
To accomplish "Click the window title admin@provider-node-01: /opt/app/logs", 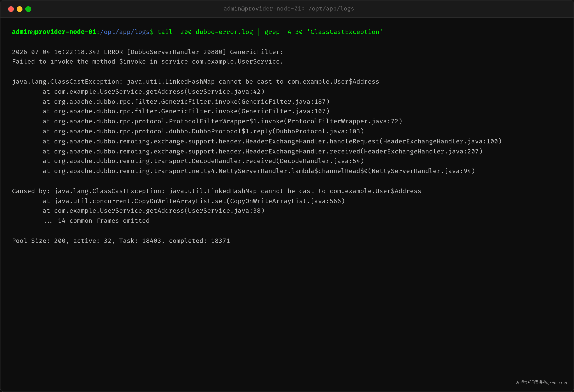I will pos(289,9).
